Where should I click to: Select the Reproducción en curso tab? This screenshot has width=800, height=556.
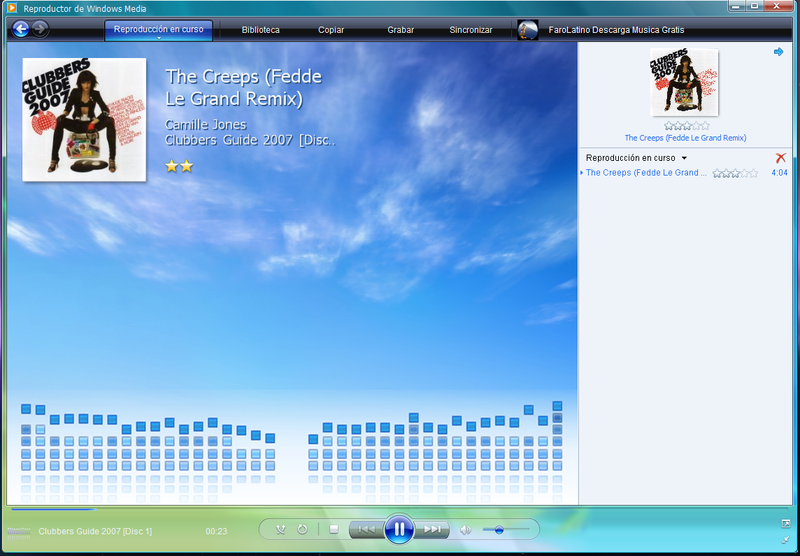click(x=159, y=30)
